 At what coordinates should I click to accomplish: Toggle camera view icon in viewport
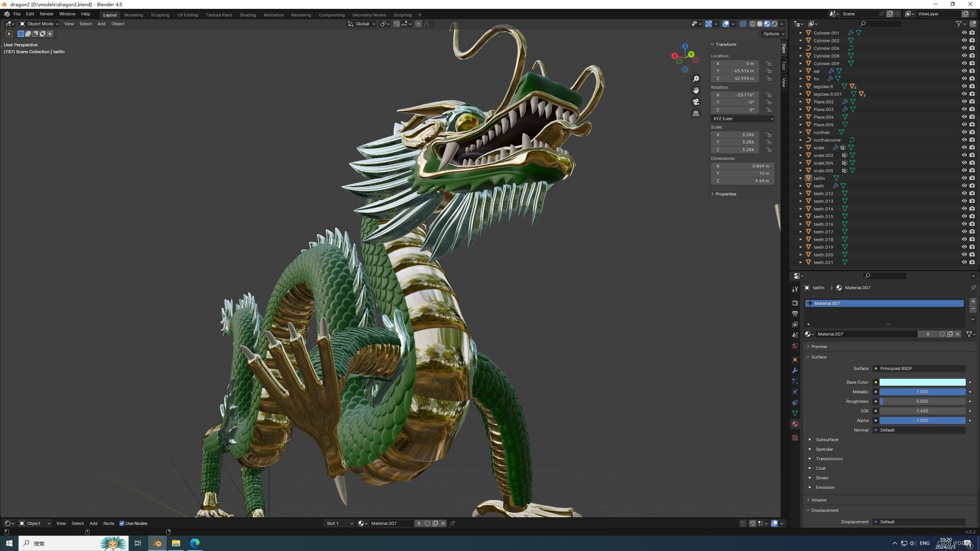point(696,102)
